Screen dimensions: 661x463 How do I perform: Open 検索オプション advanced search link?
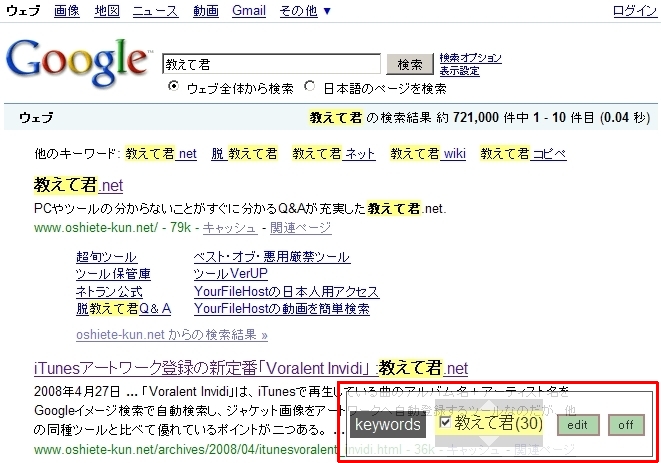(x=470, y=57)
